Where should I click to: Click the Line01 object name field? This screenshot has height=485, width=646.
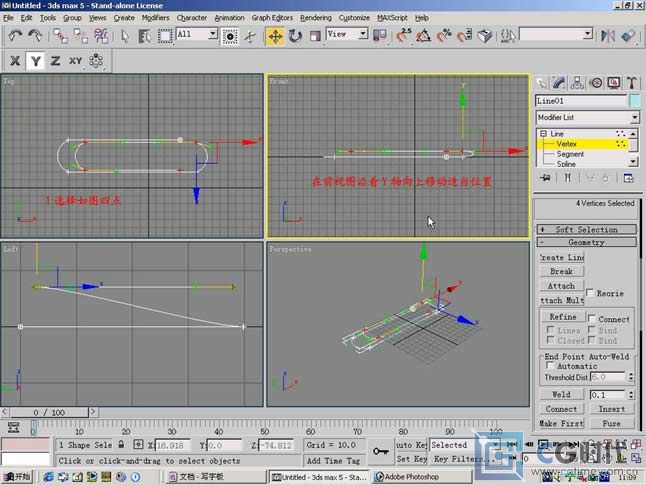[x=581, y=101]
